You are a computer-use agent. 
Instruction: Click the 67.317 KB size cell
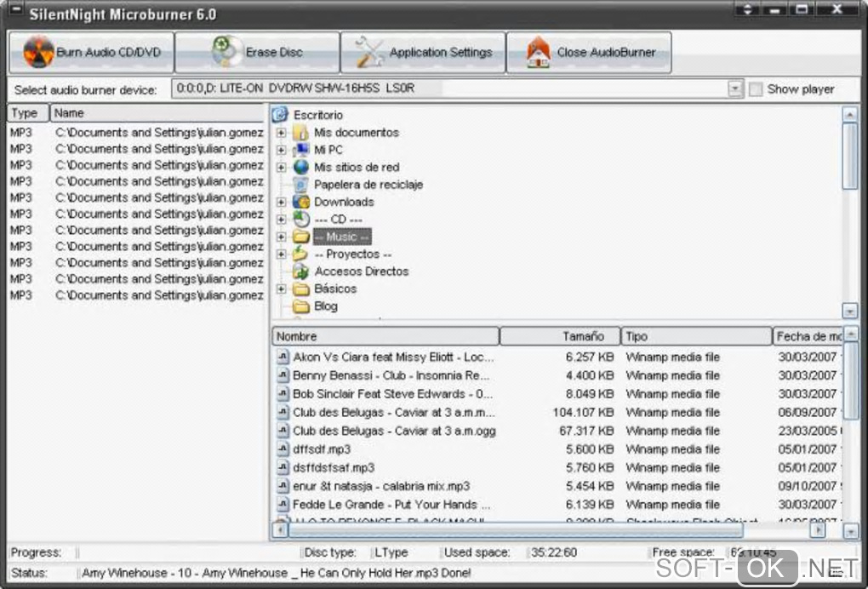pyautogui.click(x=586, y=431)
